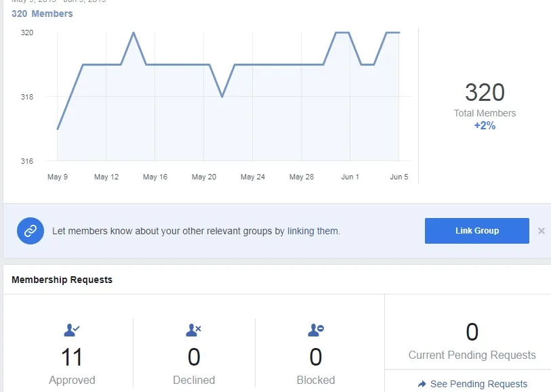
Task: Click the Link Group button
Action: pyautogui.click(x=476, y=231)
